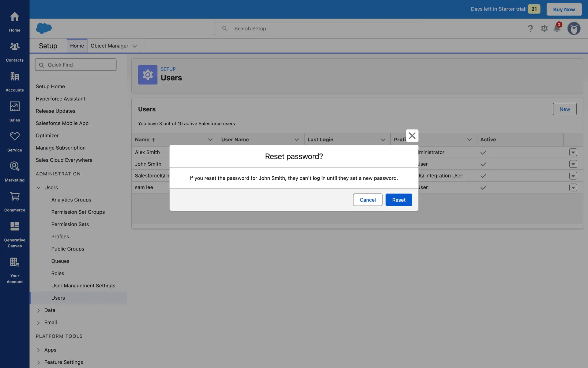Go to the Sales chart icon
The width and height of the screenshot is (588, 368).
pyautogui.click(x=14, y=106)
